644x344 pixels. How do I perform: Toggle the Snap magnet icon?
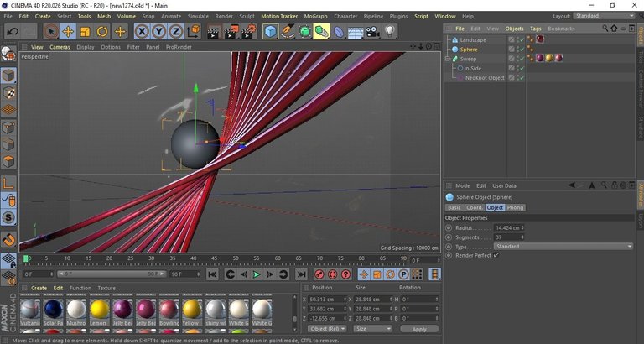[8, 239]
